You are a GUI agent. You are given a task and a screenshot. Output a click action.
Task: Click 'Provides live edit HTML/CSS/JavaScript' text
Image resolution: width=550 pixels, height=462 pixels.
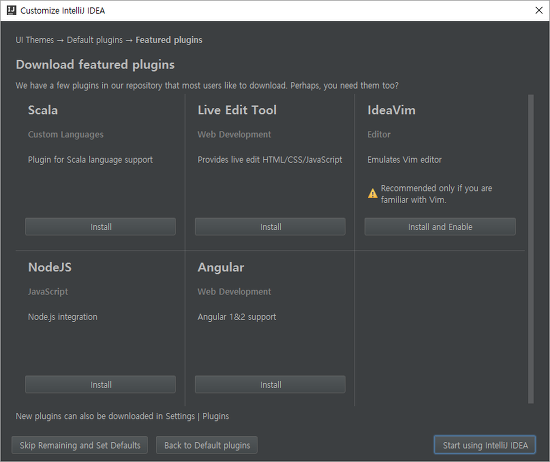click(x=270, y=160)
